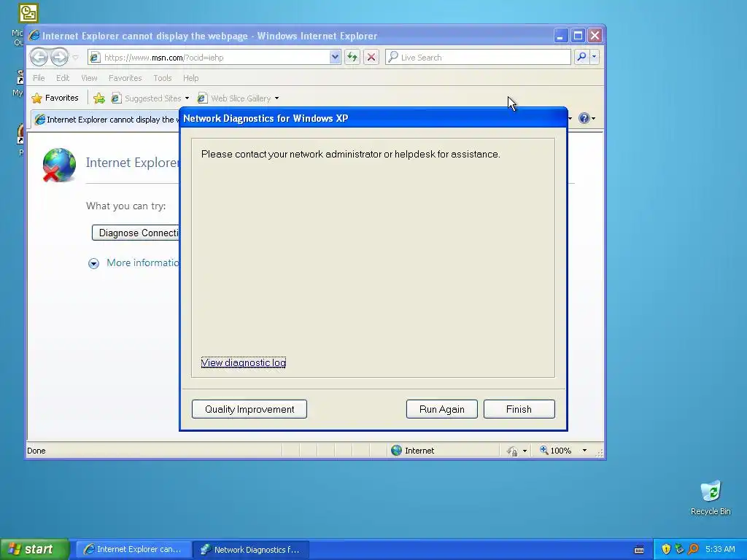Open the Tools menu
Screen dimensions: 747x560
(x=162, y=78)
